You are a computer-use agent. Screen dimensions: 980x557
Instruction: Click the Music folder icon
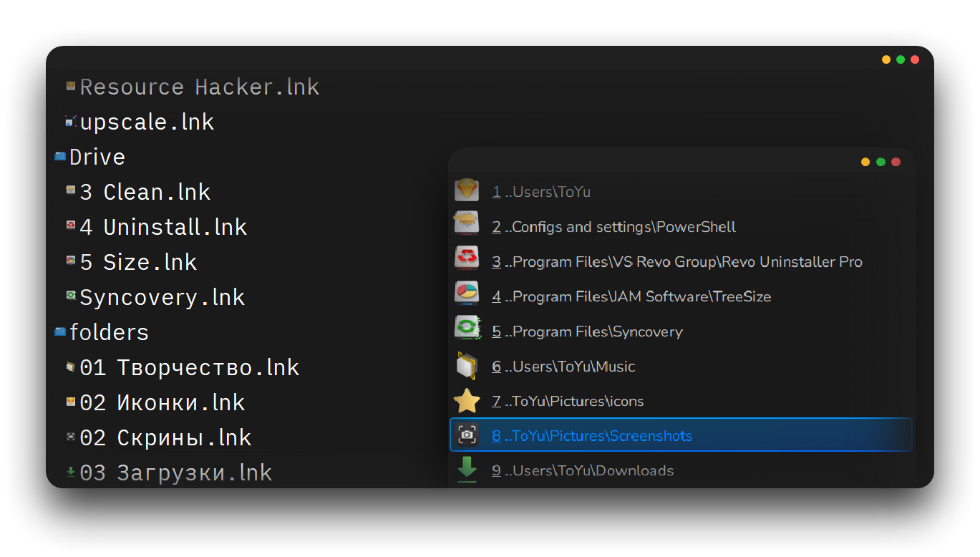(466, 366)
